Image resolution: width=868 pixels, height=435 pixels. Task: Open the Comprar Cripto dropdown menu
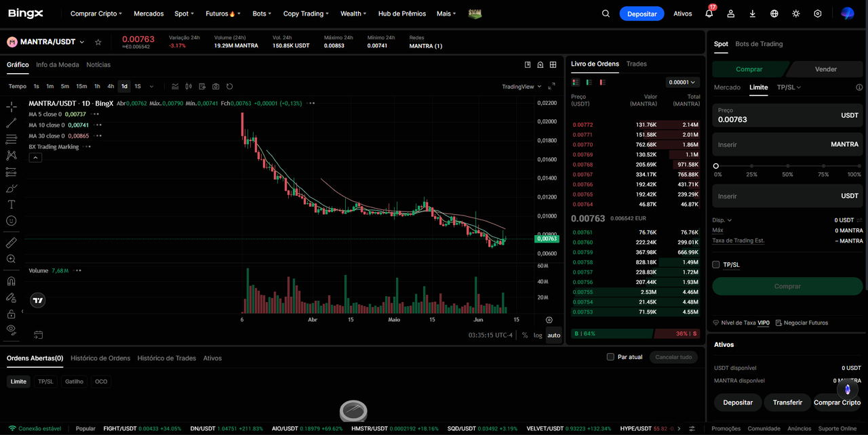(96, 14)
